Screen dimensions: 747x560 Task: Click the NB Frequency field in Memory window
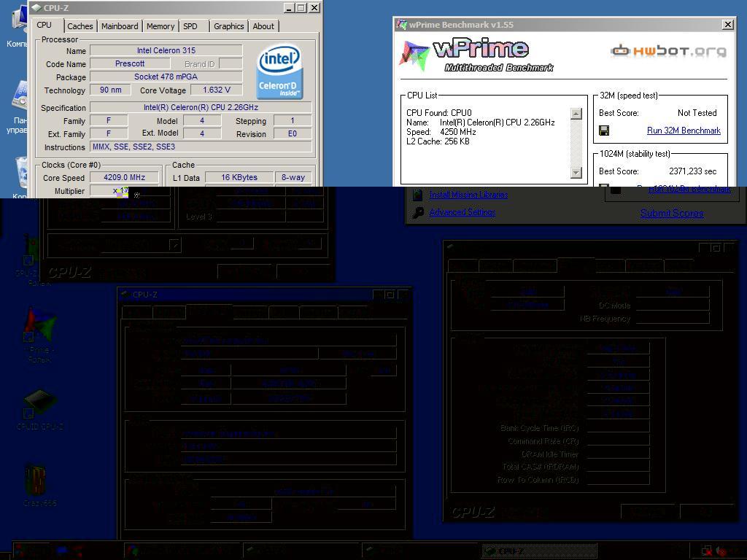click(x=672, y=318)
